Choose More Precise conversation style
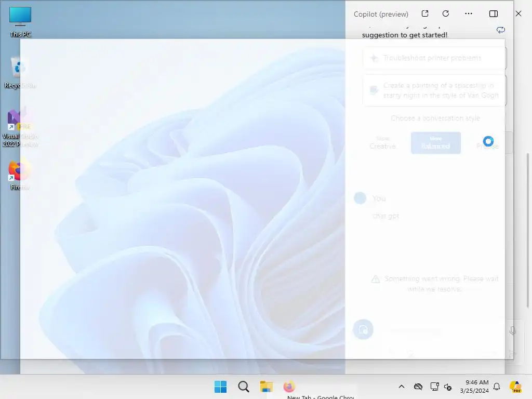 pos(487,143)
